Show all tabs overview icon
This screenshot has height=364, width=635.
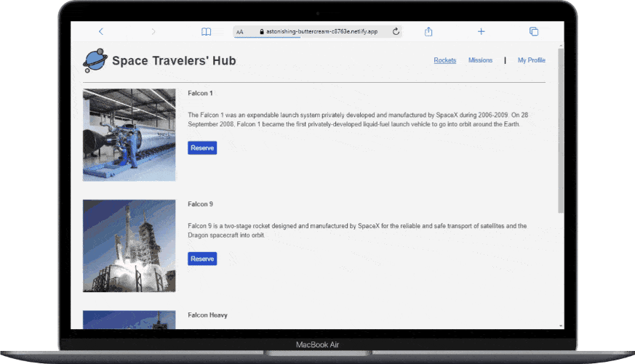tap(534, 31)
